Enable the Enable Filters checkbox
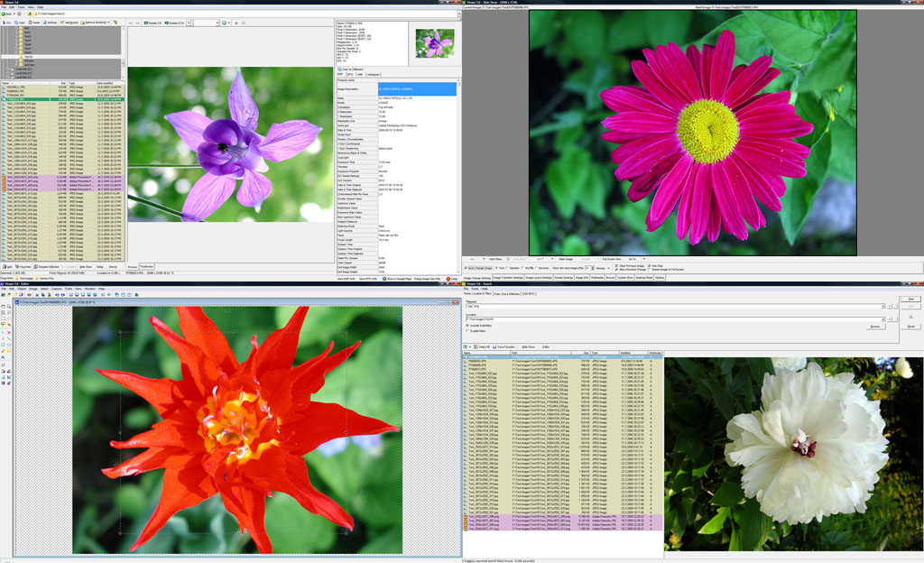The width and height of the screenshot is (924, 563). coord(468,331)
